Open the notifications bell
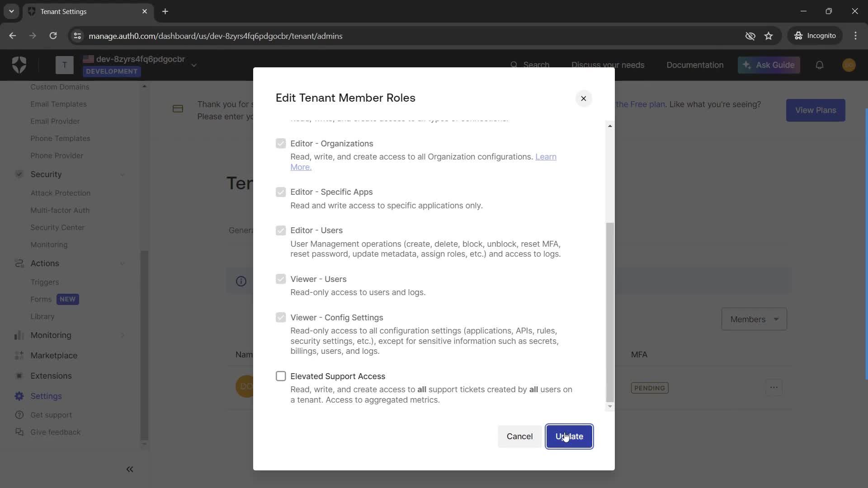Screen dimensions: 868x488 (x=819, y=65)
